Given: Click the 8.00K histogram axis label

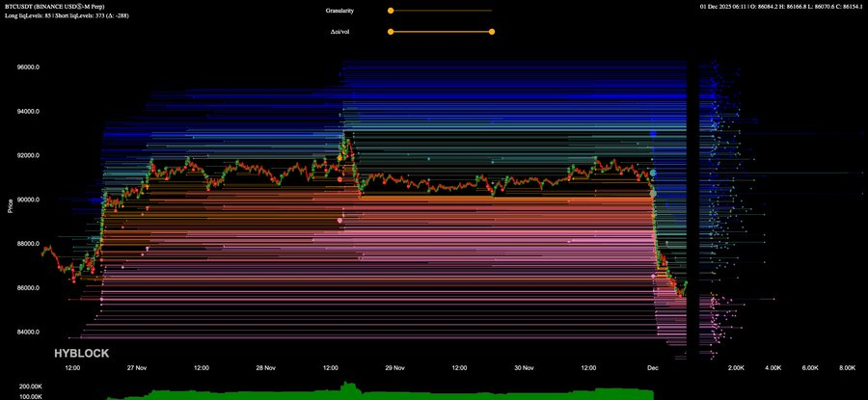Looking at the screenshot, I should (848, 367).
